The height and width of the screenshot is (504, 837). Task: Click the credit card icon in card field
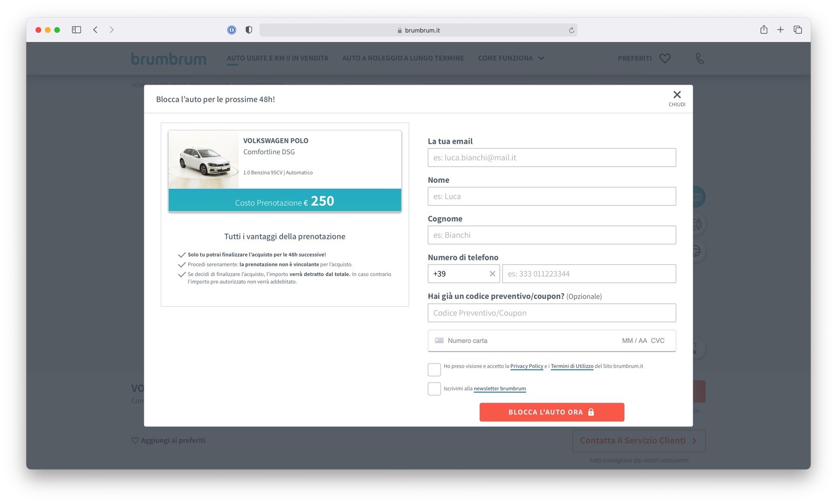[x=439, y=341]
